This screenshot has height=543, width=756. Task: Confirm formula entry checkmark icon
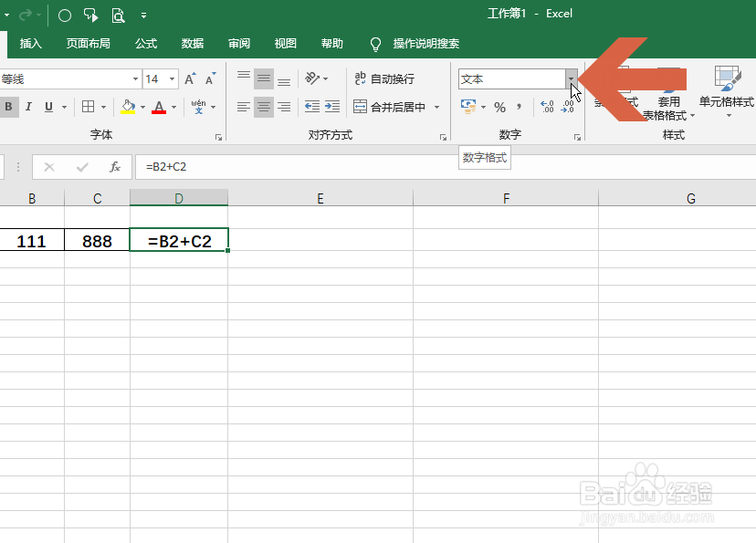pyautogui.click(x=82, y=167)
